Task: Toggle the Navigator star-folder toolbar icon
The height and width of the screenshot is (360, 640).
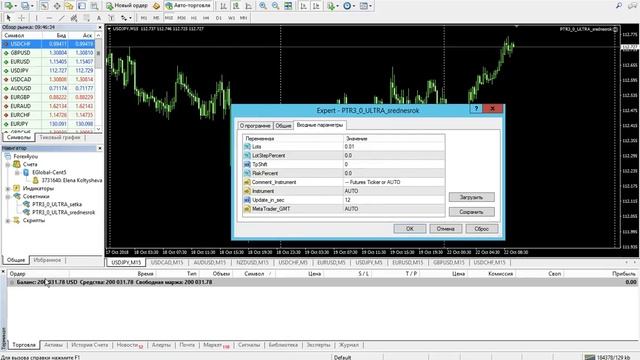Action: (69, 6)
